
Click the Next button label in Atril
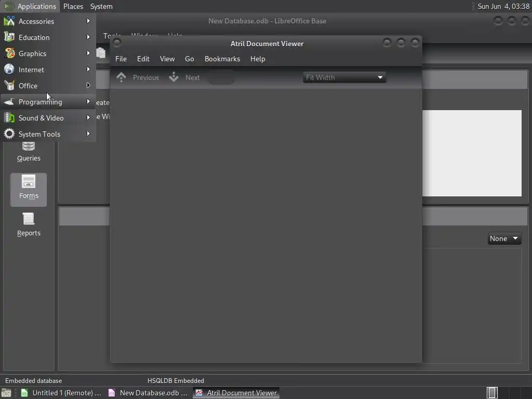point(192,78)
